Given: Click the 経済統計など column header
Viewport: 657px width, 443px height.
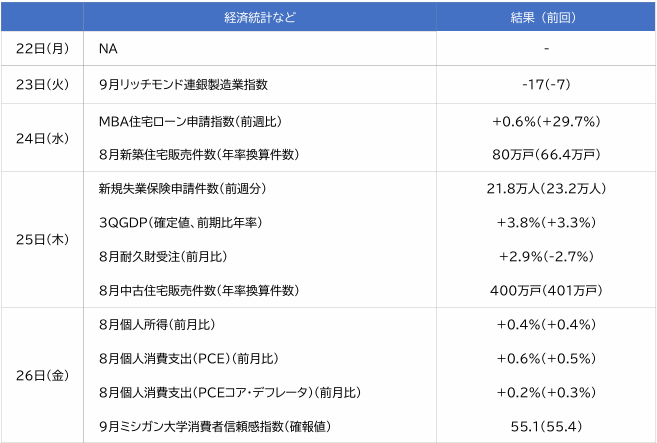Looking at the screenshot, I should [x=259, y=17].
